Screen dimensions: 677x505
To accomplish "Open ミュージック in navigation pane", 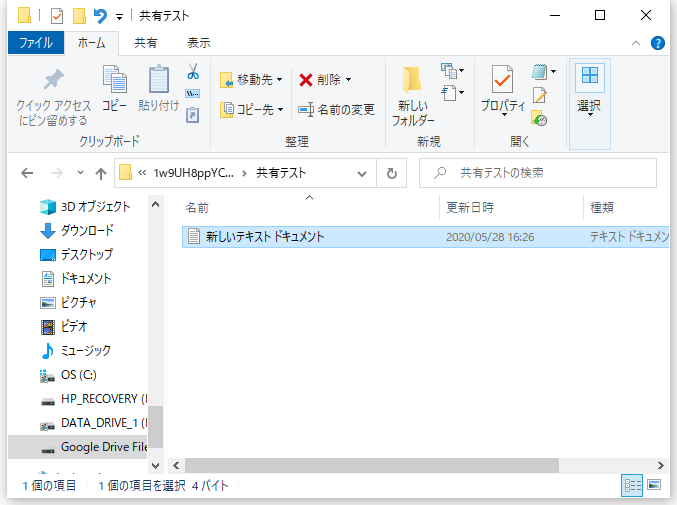I will [76, 350].
